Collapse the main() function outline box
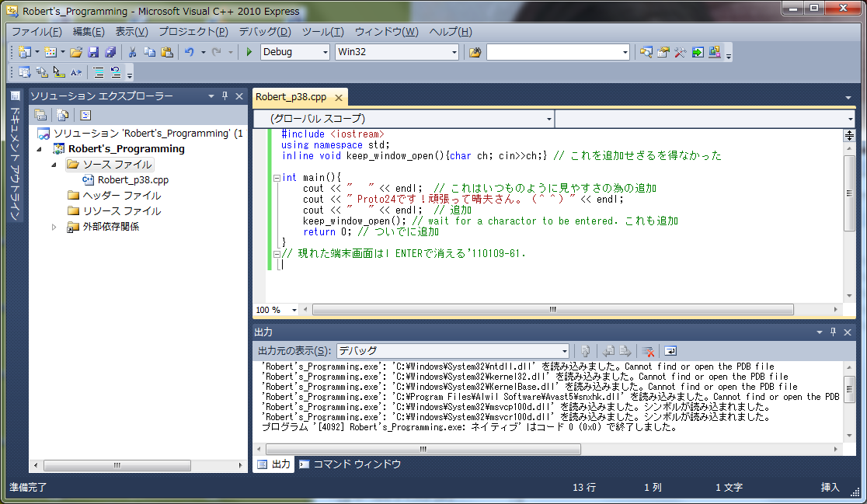 (277, 177)
